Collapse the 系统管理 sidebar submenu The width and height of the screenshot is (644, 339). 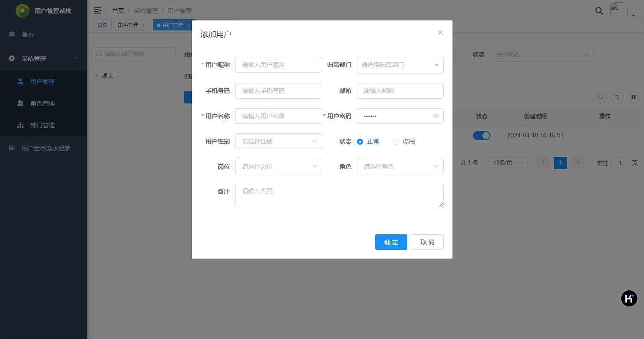(76, 59)
